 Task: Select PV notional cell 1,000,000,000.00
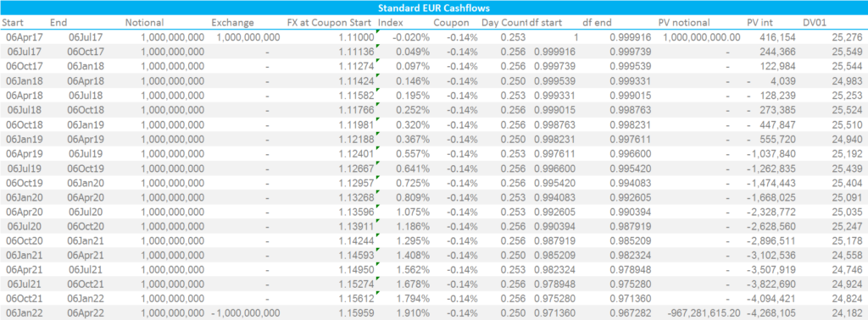click(701, 37)
